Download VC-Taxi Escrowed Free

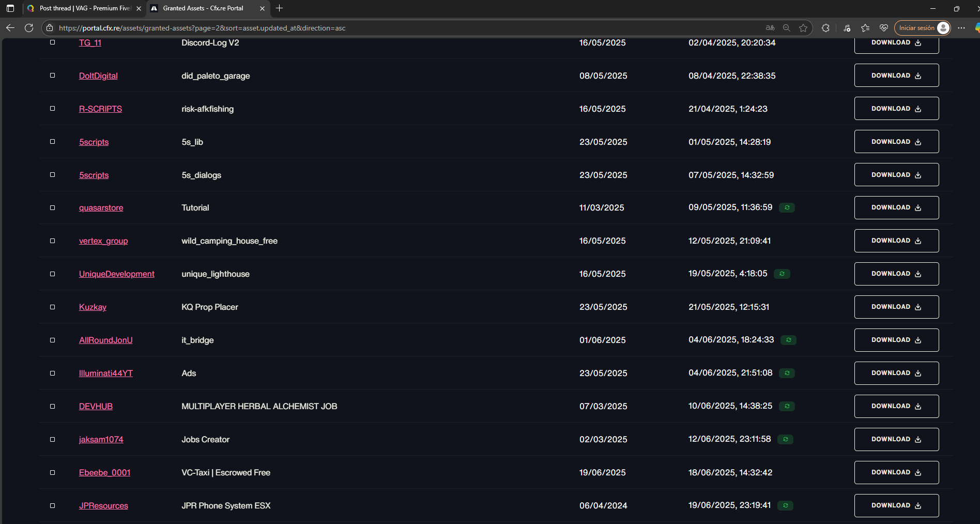pyautogui.click(x=896, y=472)
